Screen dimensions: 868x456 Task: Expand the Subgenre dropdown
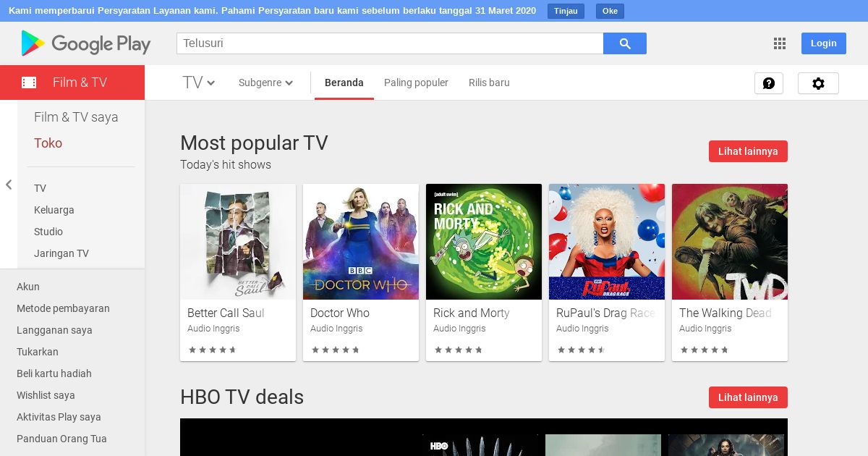pyautogui.click(x=265, y=83)
